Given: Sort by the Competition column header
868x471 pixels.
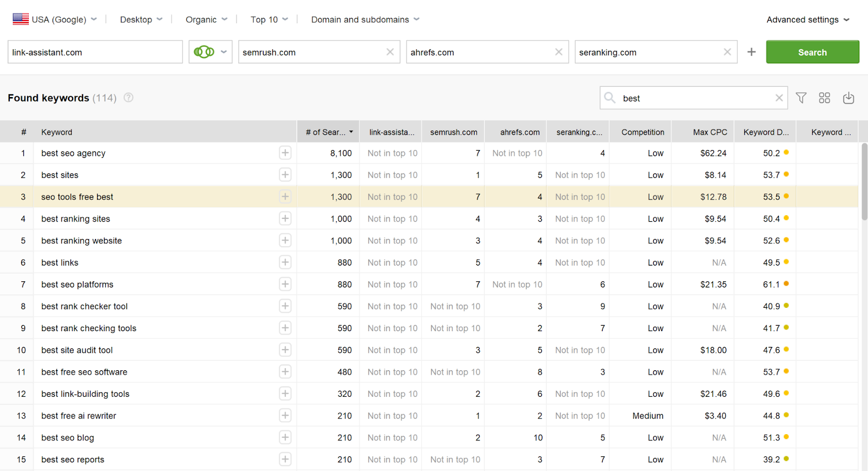Looking at the screenshot, I should tap(642, 132).
